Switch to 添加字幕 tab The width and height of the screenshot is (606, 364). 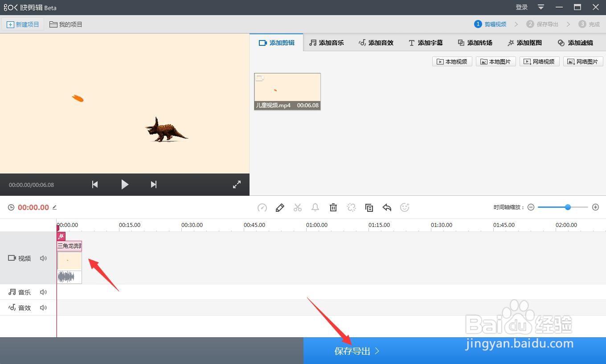tap(426, 43)
